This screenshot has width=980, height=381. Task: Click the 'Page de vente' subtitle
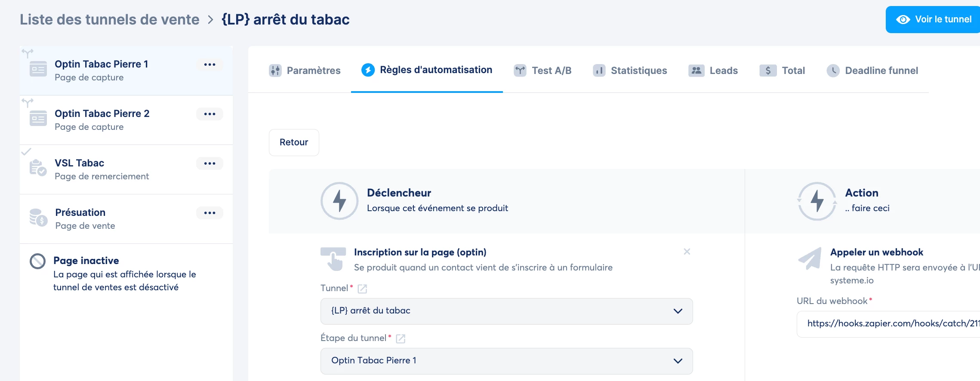[85, 226]
